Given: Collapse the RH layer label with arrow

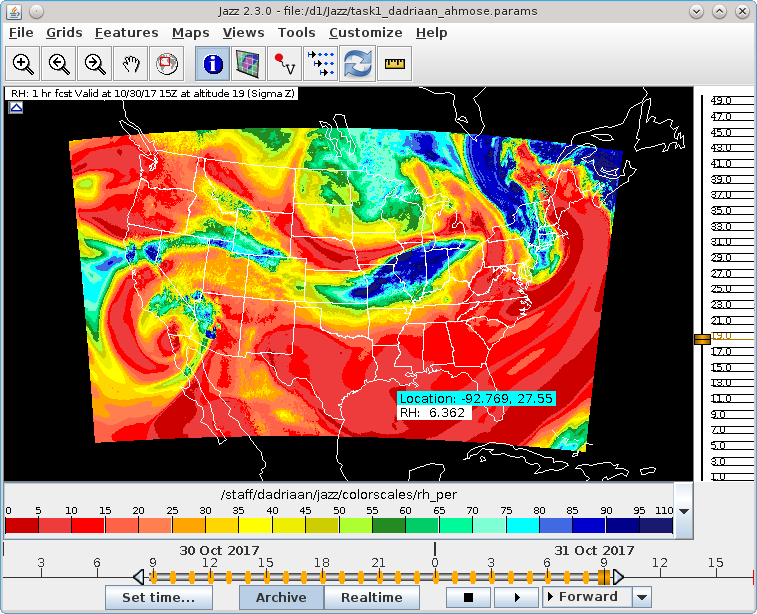Looking at the screenshot, I should pos(16,107).
